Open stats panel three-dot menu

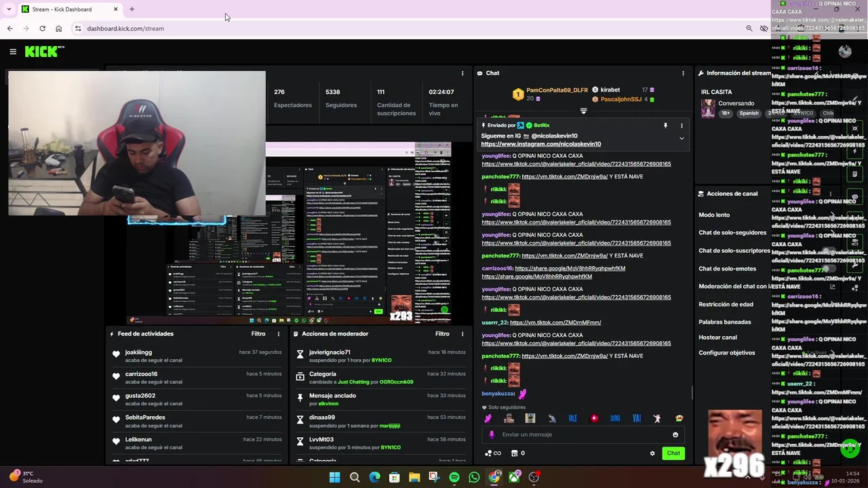[x=462, y=73]
